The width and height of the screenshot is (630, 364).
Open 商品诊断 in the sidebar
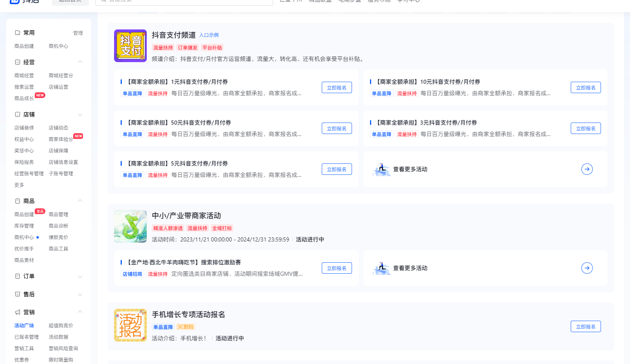[x=58, y=226]
